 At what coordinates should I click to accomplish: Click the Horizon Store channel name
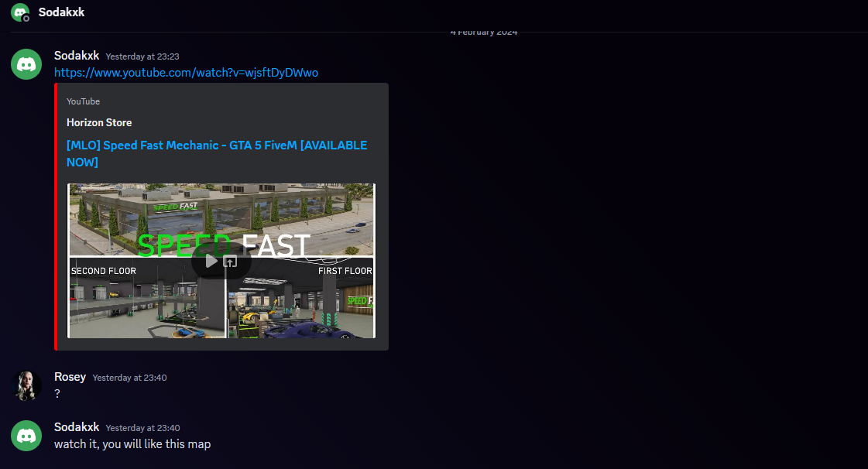coord(99,122)
